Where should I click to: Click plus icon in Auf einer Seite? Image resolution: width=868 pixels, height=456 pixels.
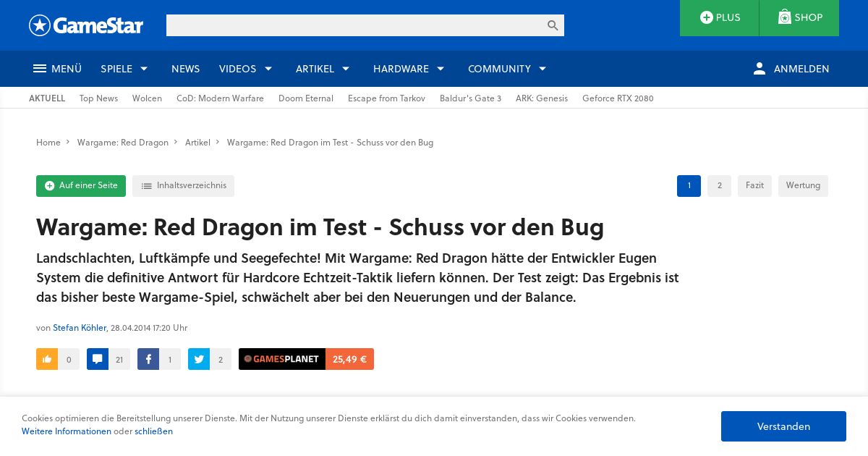coord(49,186)
